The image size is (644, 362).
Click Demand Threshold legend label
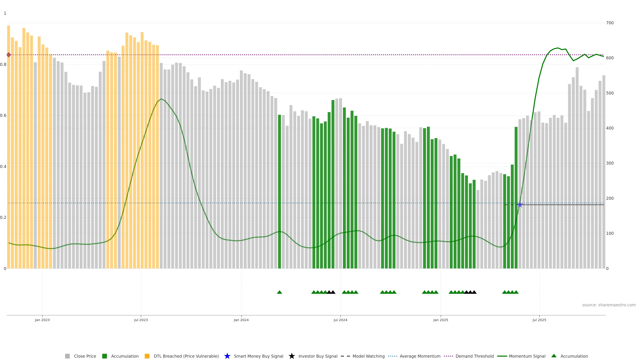474,356
